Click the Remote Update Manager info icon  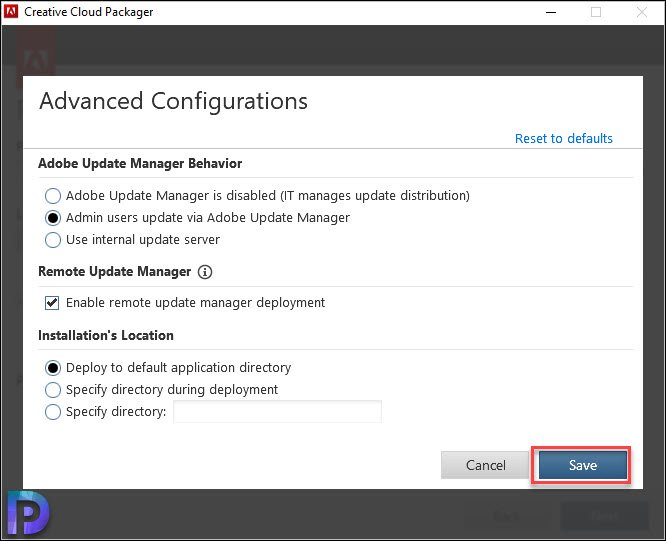pyautogui.click(x=205, y=272)
